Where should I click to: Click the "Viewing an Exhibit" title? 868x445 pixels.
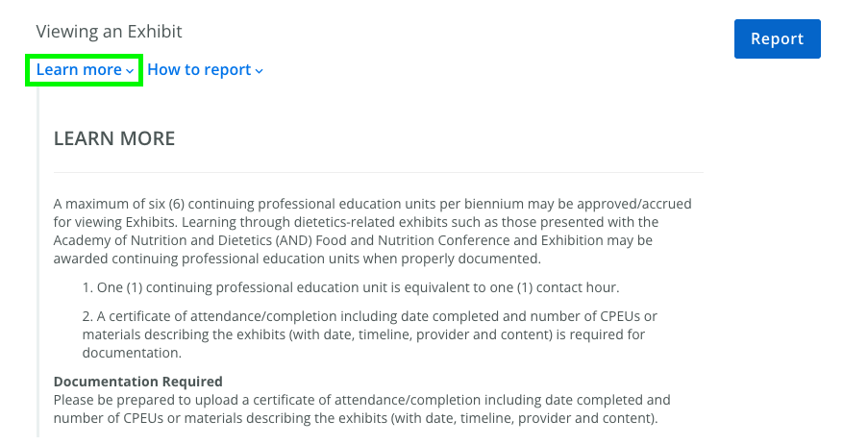[x=109, y=32]
